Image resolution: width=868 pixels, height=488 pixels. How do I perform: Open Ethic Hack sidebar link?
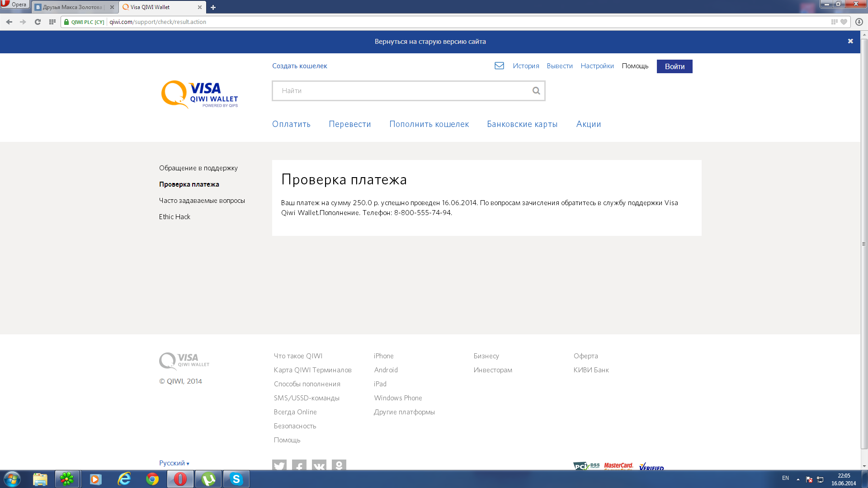[175, 217]
